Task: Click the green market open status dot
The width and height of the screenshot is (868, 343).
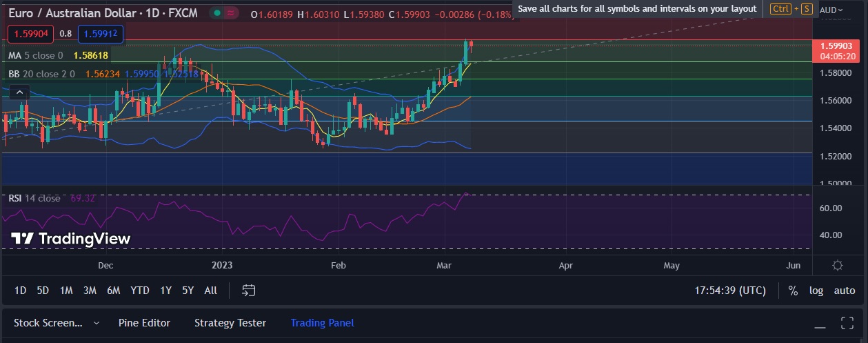Action: point(217,13)
